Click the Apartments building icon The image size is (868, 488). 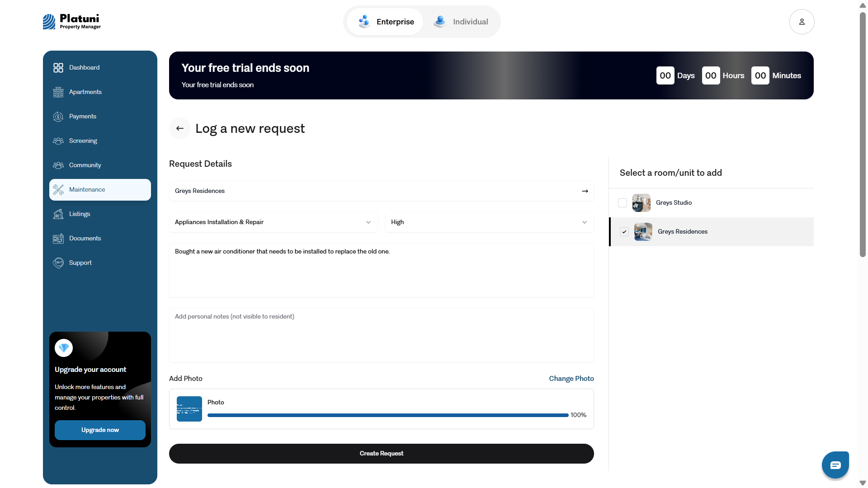[x=58, y=92]
